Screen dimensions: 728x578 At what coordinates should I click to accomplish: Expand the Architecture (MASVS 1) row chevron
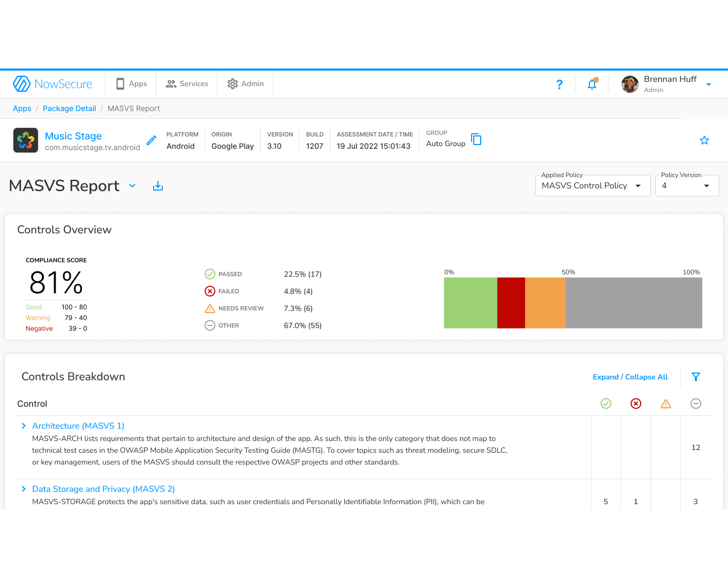[24, 426]
